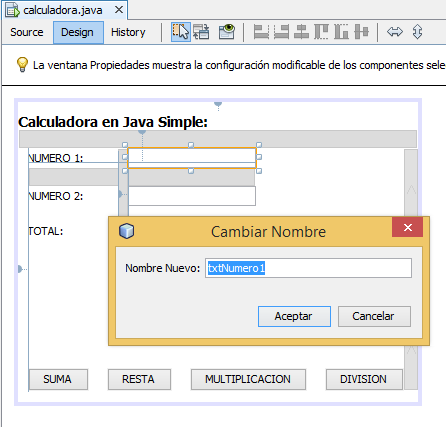This screenshot has height=427, width=446.
Task: Select the TOTAL: label
Action: coord(46,231)
